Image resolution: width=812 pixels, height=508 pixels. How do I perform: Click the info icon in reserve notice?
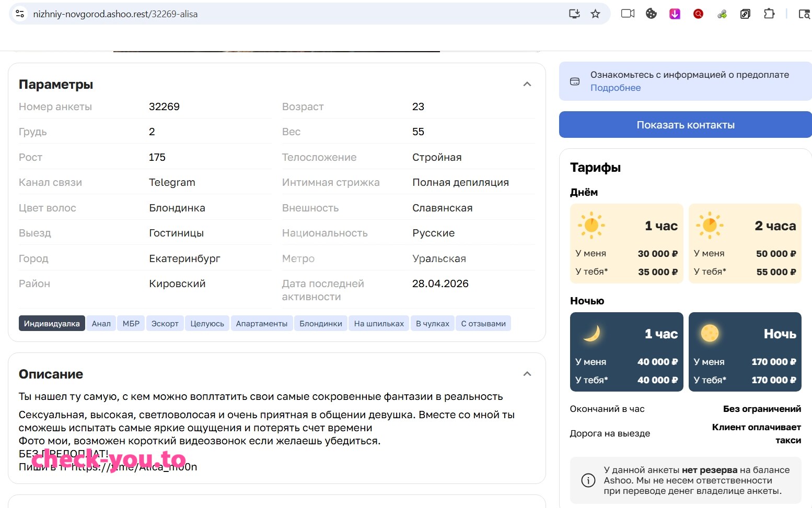pos(588,480)
